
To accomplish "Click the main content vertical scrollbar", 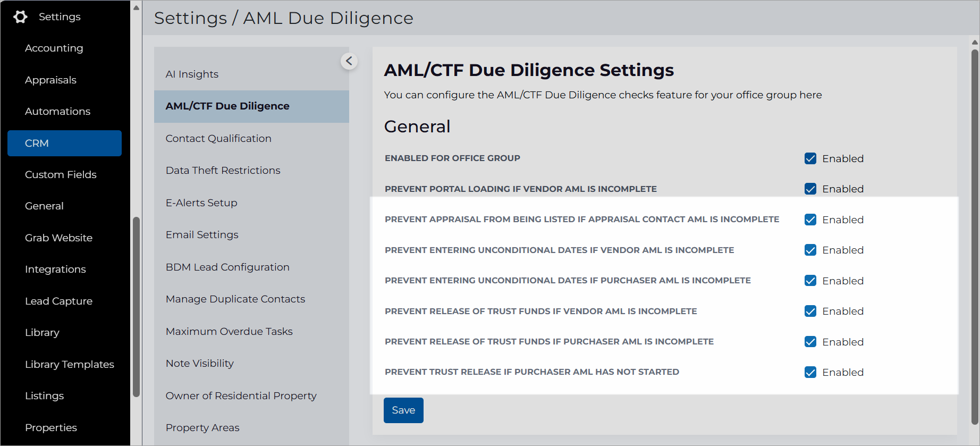I will (975, 237).
